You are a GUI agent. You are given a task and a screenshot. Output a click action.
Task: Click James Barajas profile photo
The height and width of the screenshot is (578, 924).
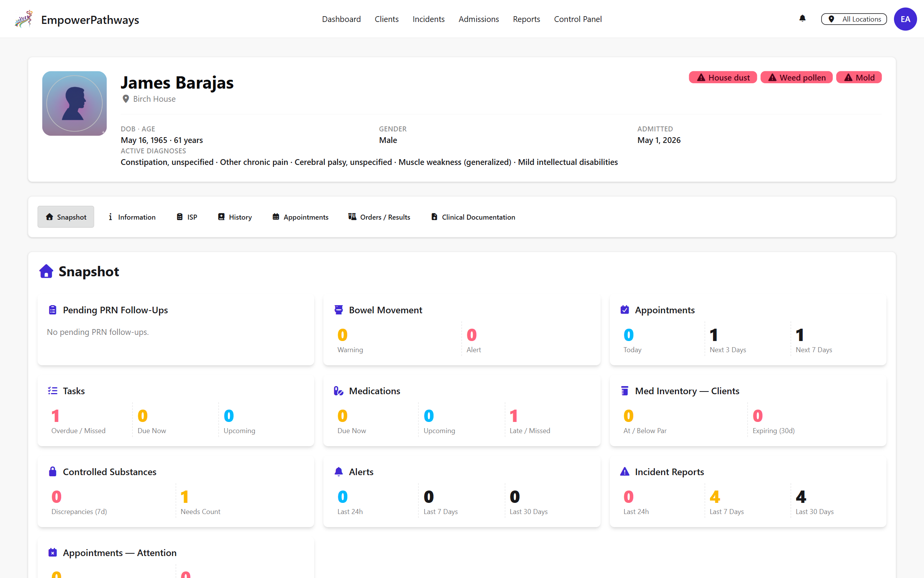click(74, 103)
